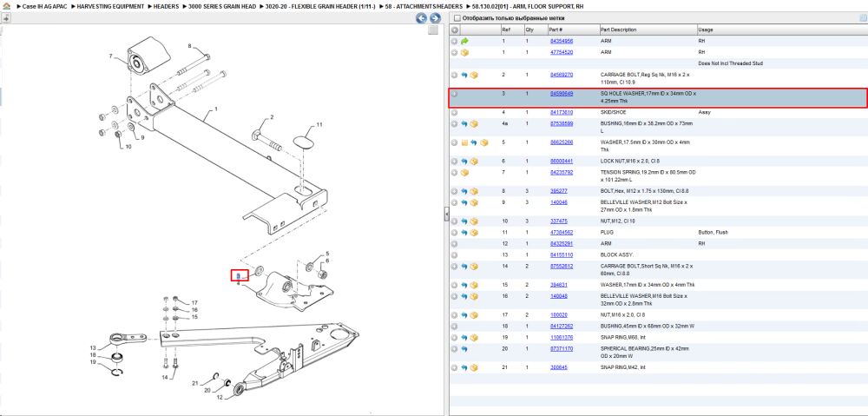
Task: Go to the next illustration arrow
Action: click(435, 18)
